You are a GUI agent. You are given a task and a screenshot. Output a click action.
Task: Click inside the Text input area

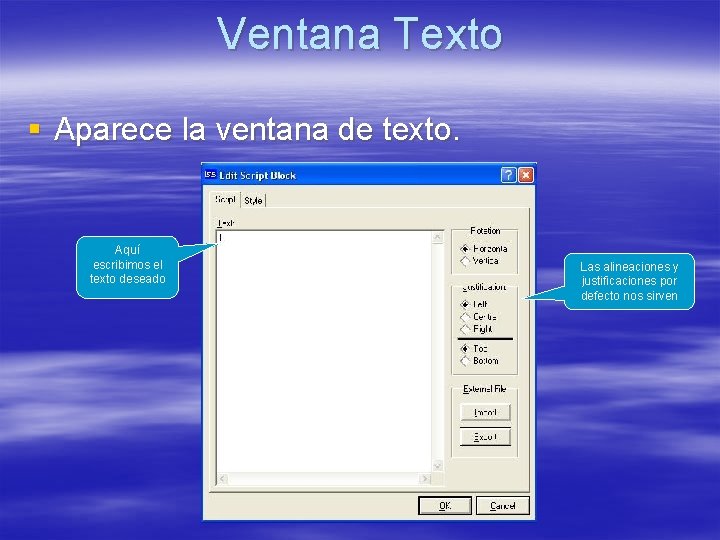324,351
